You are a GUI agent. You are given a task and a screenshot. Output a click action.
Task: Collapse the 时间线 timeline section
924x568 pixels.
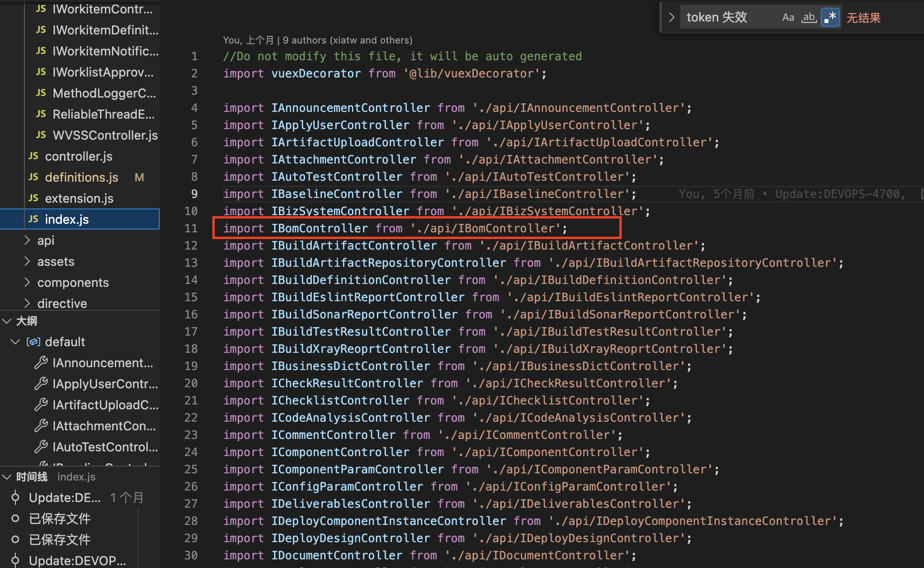tap(7, 477)
